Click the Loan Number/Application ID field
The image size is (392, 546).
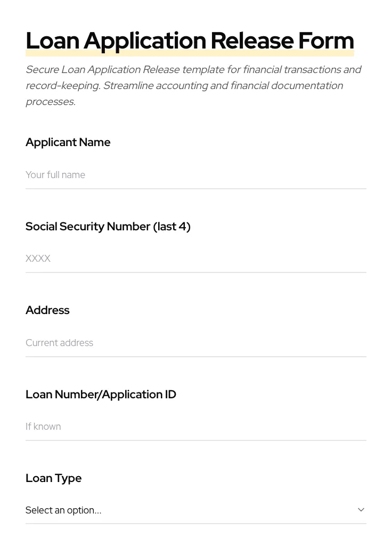click(x=196, y=427)
